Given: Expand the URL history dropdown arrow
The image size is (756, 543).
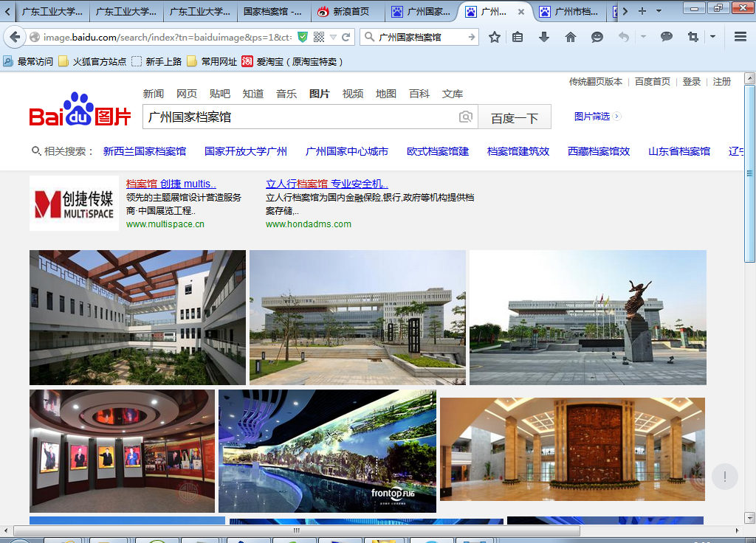Looking at the screenshot, I should (x=333, y=37).
